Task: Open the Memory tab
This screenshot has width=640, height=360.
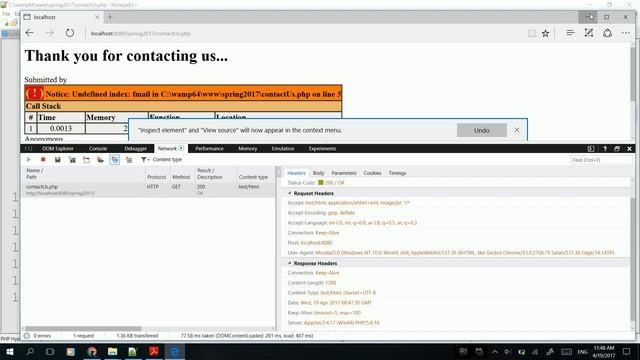Action: [247, 149]
